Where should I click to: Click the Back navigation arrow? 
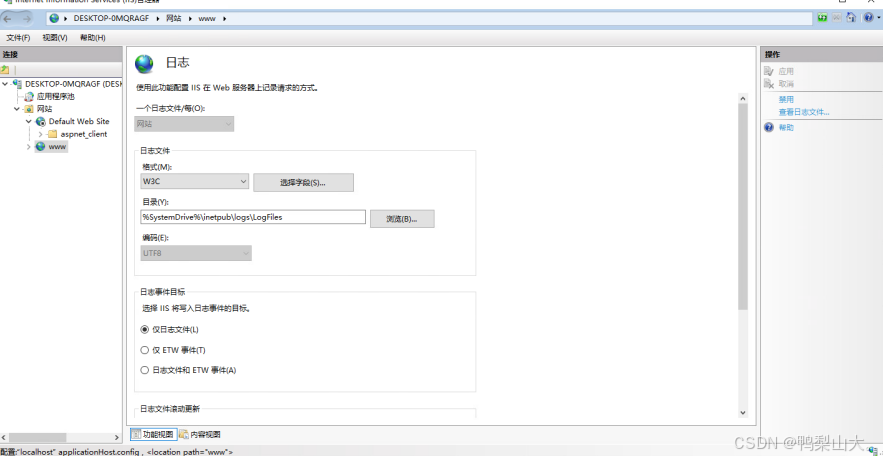coord(9,18)
